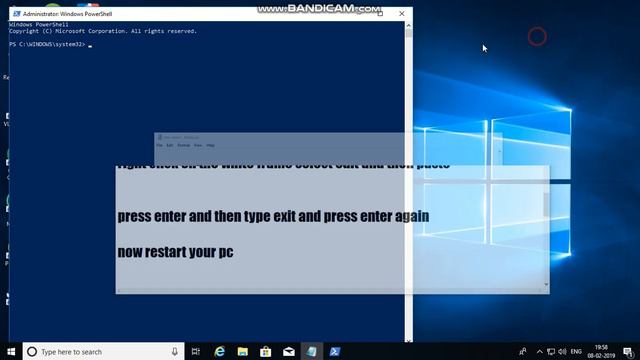Image resolution: width=640 pixels, height=360 pixels.
Task: Click the PowerShell vertical scrollbar thumb
Action: 409,33
